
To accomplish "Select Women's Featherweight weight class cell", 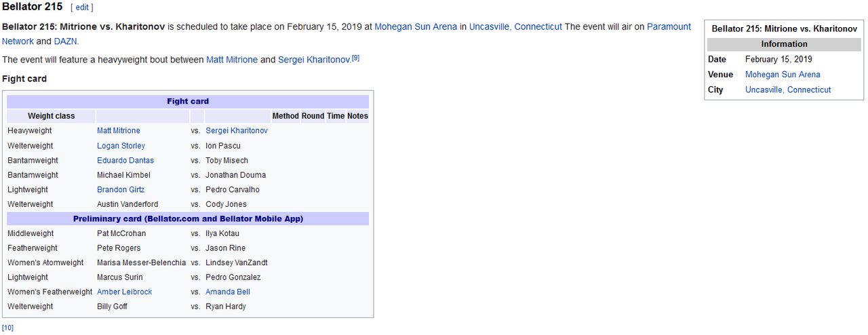I will coord(50,292).
